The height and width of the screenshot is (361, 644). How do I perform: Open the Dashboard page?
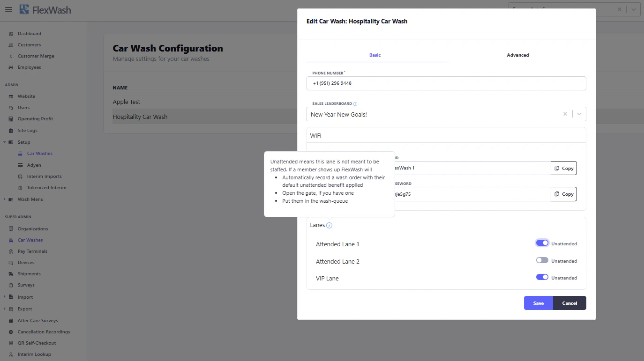pyautogui.click(x=29, y=34)
